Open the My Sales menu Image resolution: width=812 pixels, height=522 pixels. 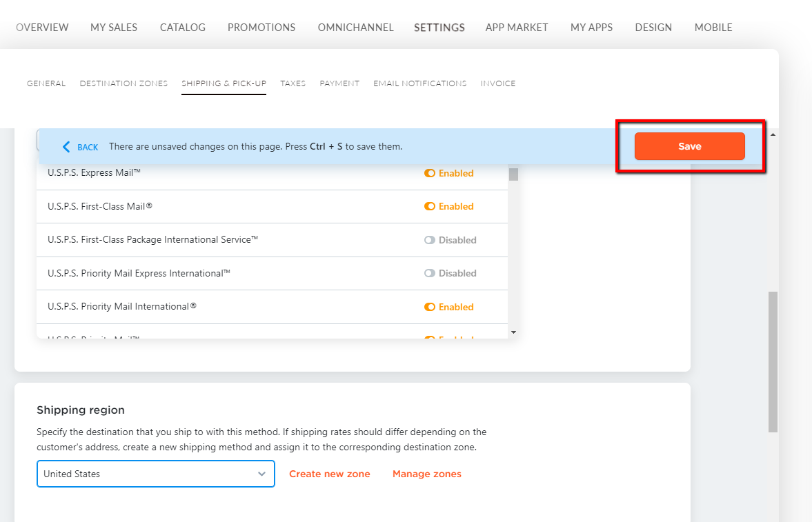(x=114, y=28)
